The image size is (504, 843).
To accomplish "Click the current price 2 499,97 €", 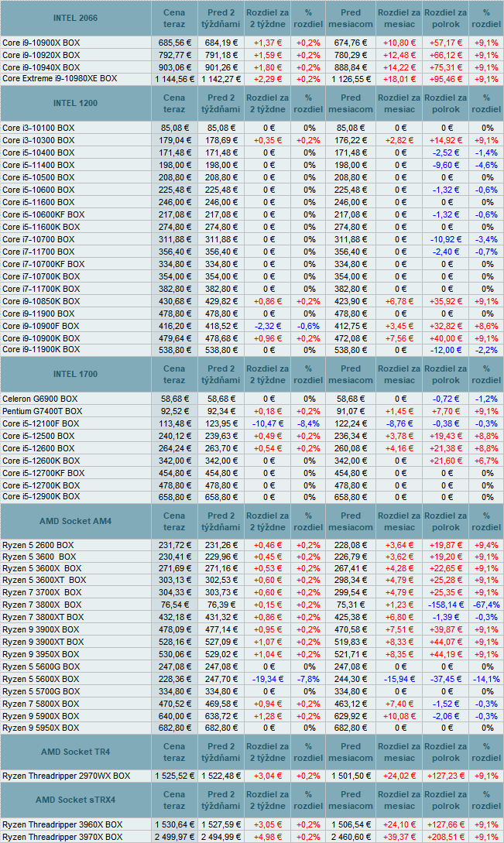I will point(174,837).
